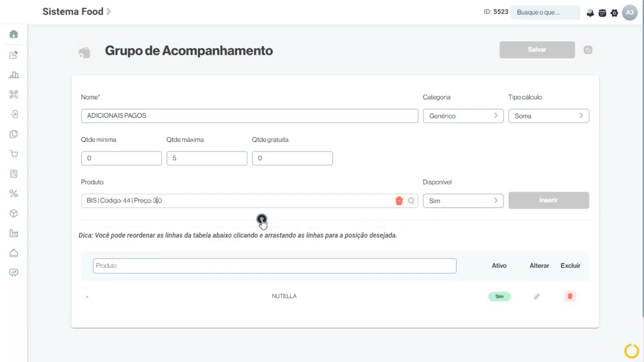Viewport: 644px width, 362px height.
Task: Open the shopping cart sidebar icon
Action: (x=14, y=154)
